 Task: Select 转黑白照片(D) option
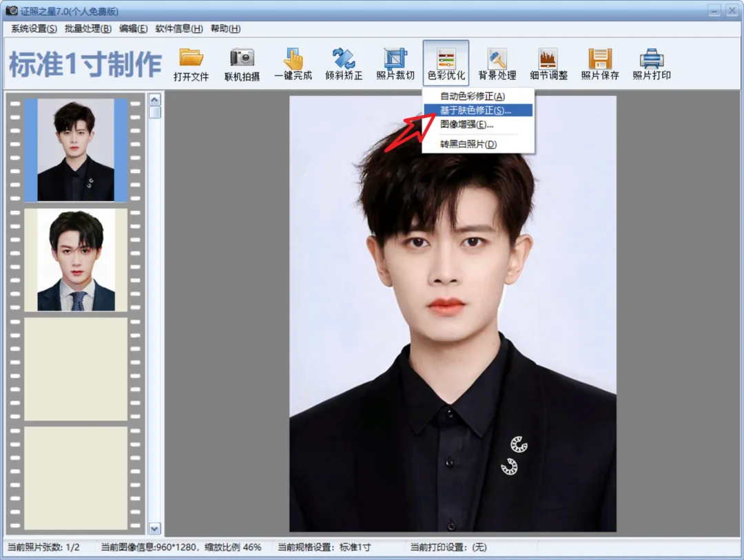pyautogui.click(x=468, y=144)
